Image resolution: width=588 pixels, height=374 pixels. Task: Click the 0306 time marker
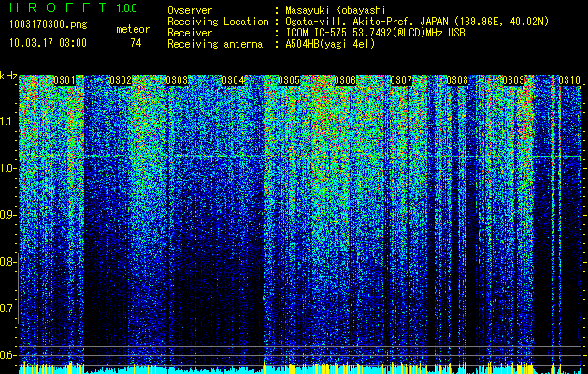pos(345,80)
